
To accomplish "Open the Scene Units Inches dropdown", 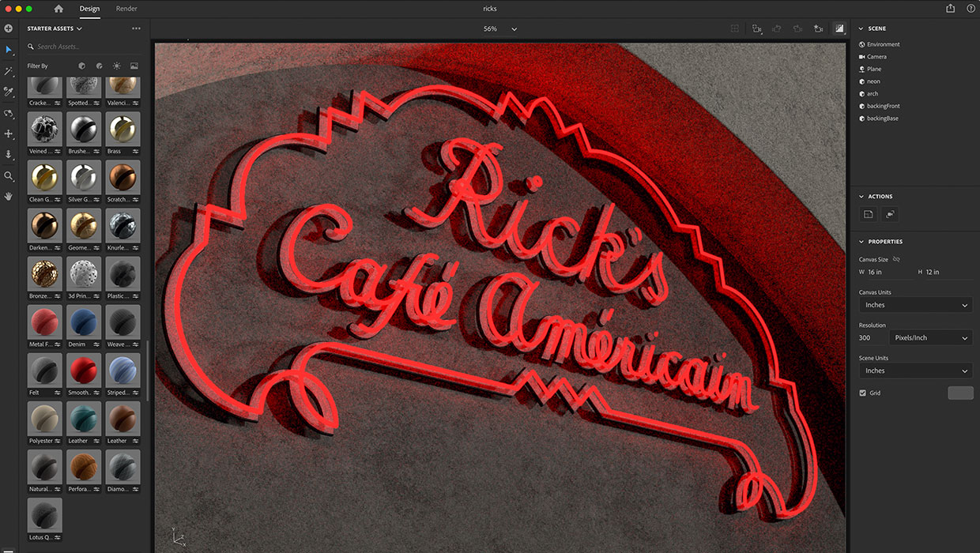I will coord(915,371).
